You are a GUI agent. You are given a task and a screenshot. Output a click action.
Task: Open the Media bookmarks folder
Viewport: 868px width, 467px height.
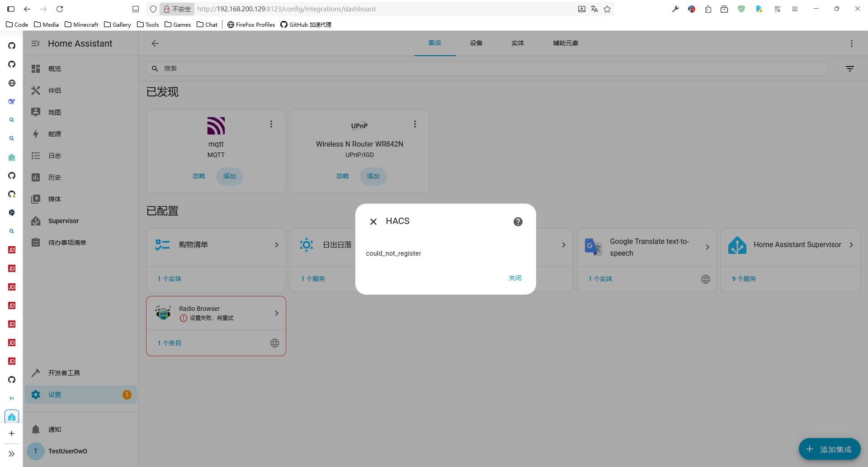tap(47, 24)
